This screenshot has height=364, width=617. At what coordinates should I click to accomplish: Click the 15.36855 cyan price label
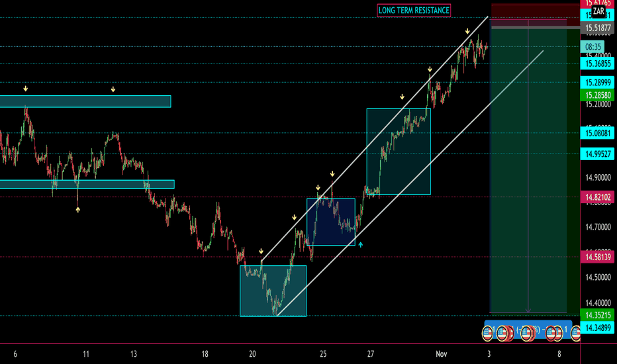[x=597, y=64]
